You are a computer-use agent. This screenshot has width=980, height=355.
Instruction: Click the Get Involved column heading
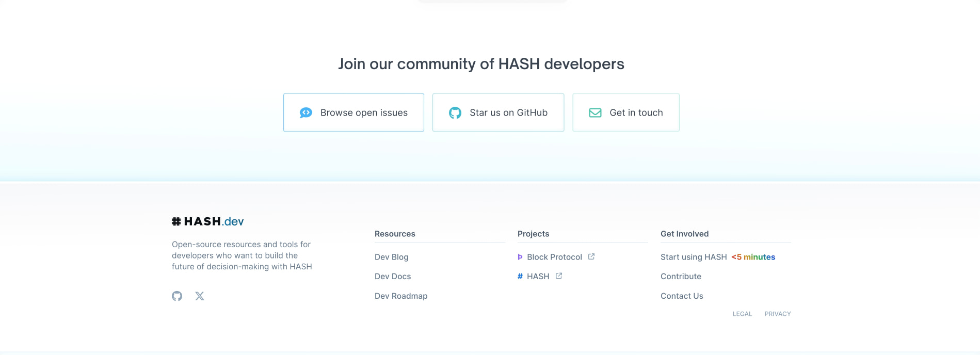coord(684,234)
